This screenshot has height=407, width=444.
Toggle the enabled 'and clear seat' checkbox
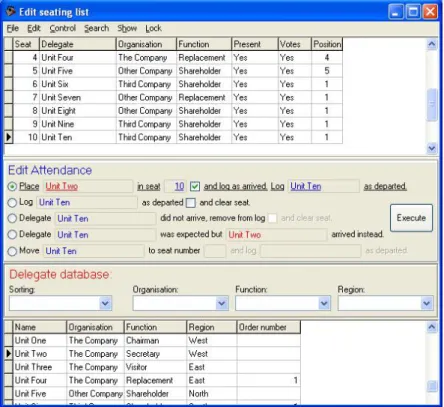(x=191, y=203)
